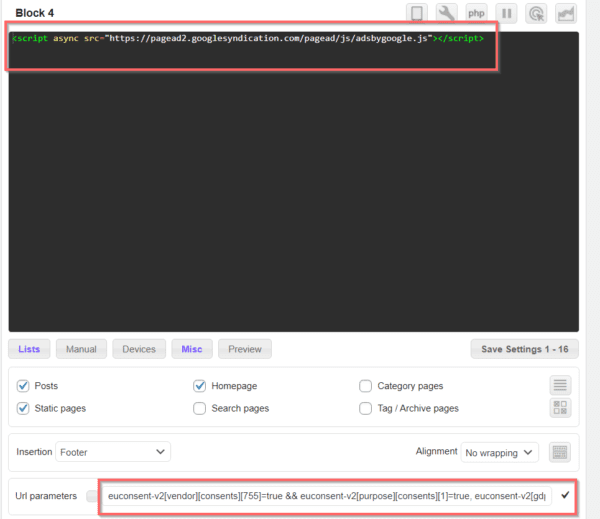Open the wrench tools icon

tap(447, 13)
